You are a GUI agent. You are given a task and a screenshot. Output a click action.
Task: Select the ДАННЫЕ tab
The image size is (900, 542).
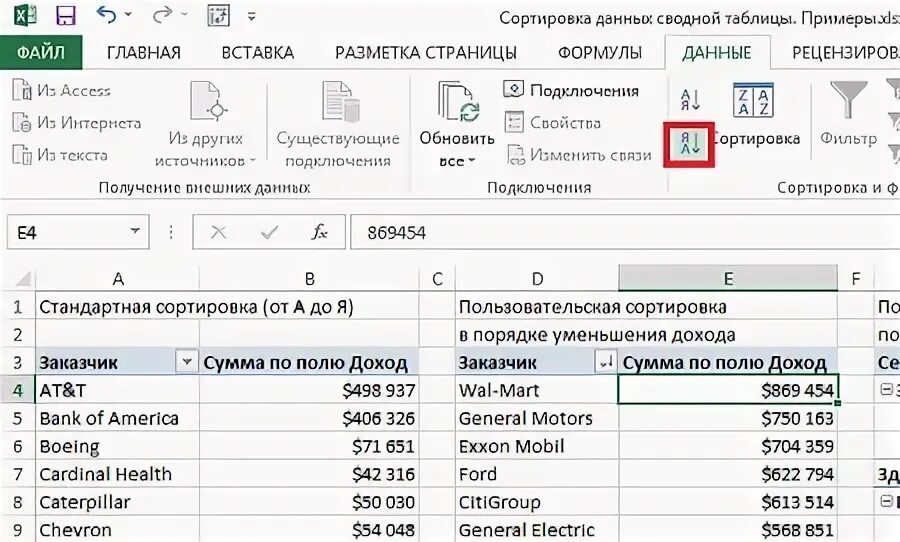point(717,53)
